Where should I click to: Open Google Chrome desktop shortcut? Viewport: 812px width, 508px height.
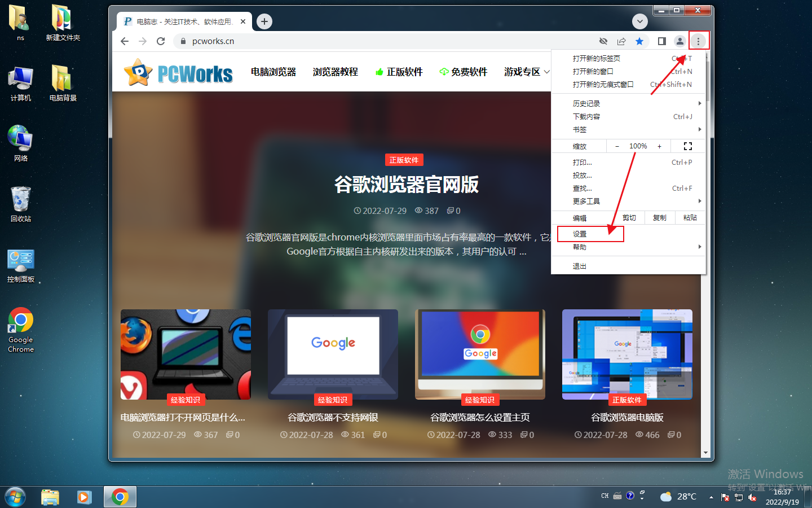21,330
